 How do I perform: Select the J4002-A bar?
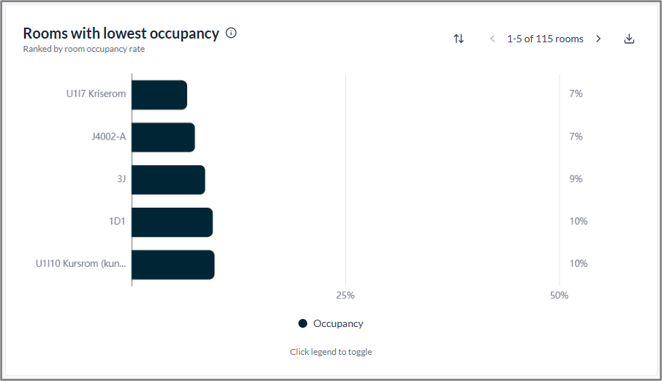pyautogui.click(x=163, y=137)
